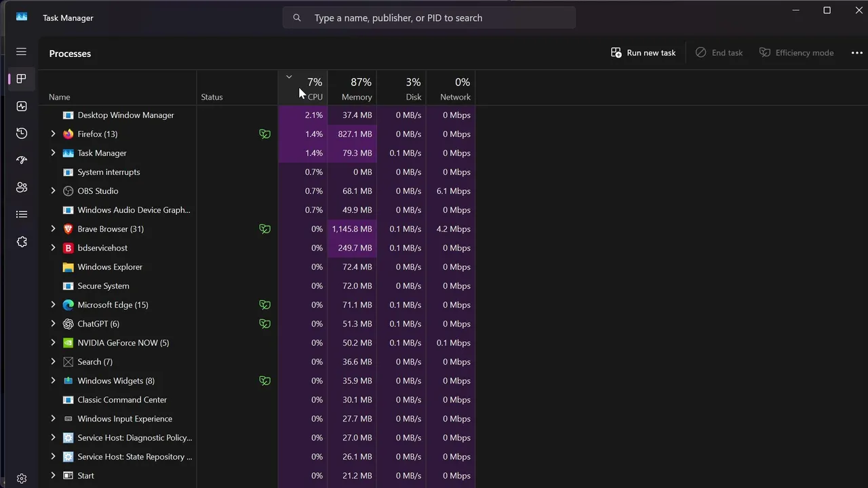The image size is (868, 488).
Task: Click the OBS Studio process icon
Action: 68,191
